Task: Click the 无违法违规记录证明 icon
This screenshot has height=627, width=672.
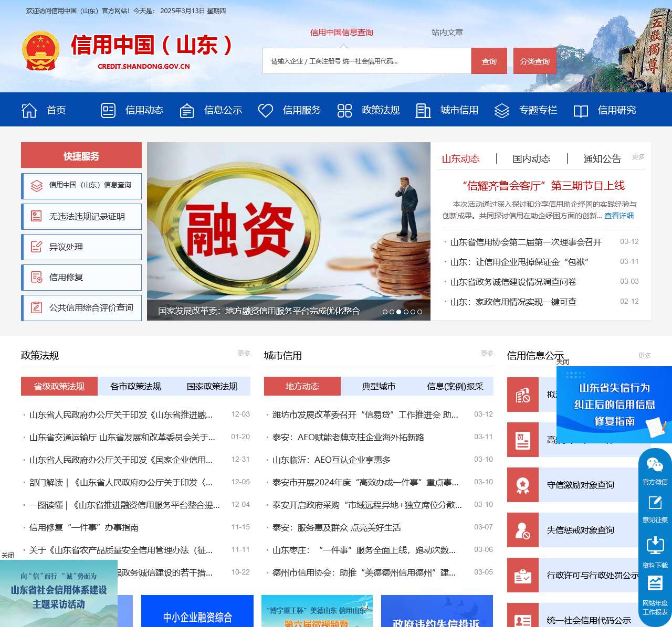Action: point(37,216)
